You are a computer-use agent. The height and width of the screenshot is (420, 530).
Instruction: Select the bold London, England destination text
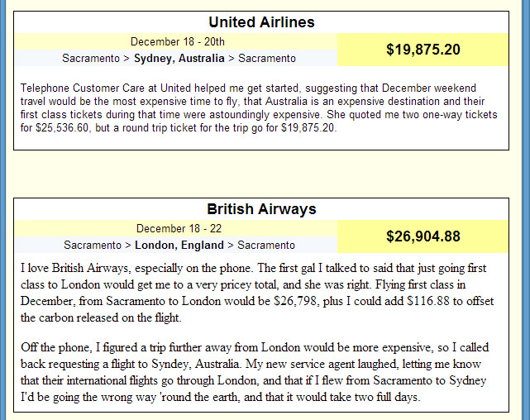[x=179, y=246]
